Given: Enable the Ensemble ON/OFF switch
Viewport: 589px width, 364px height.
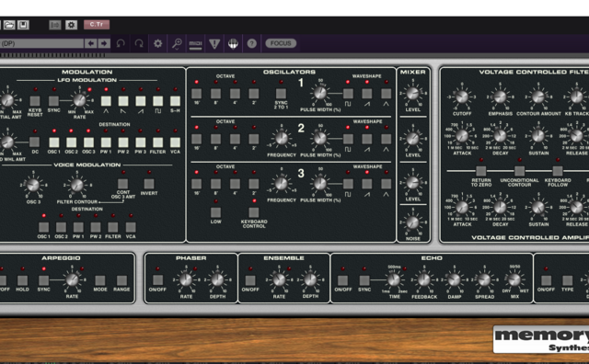Looking at the screenshot, I should click(250, 280).
